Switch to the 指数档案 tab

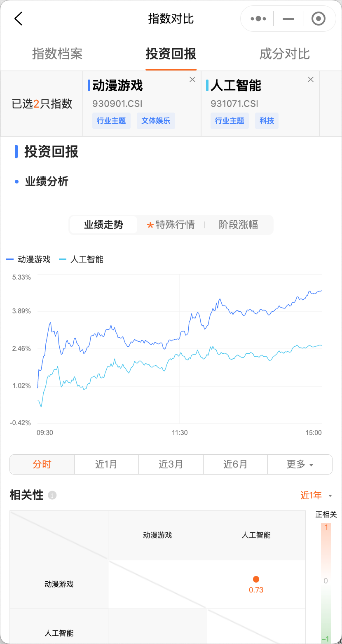(57, 54)
